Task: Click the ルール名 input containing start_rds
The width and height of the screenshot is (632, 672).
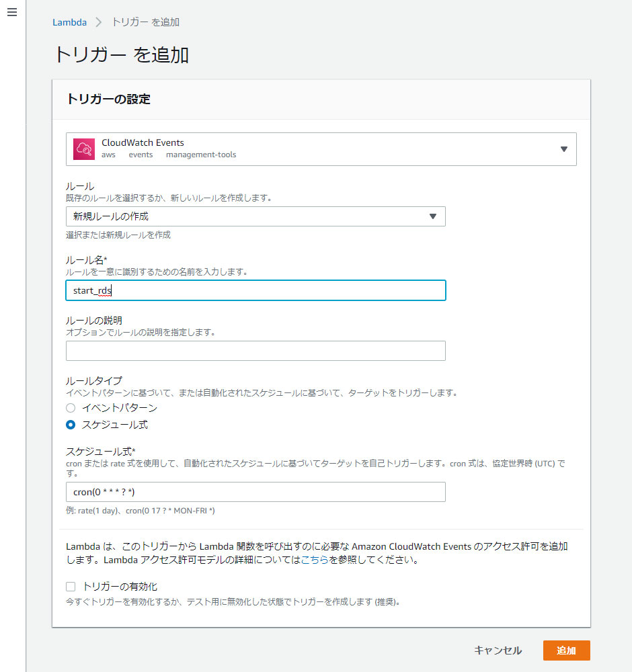Action: pos(255,290)
